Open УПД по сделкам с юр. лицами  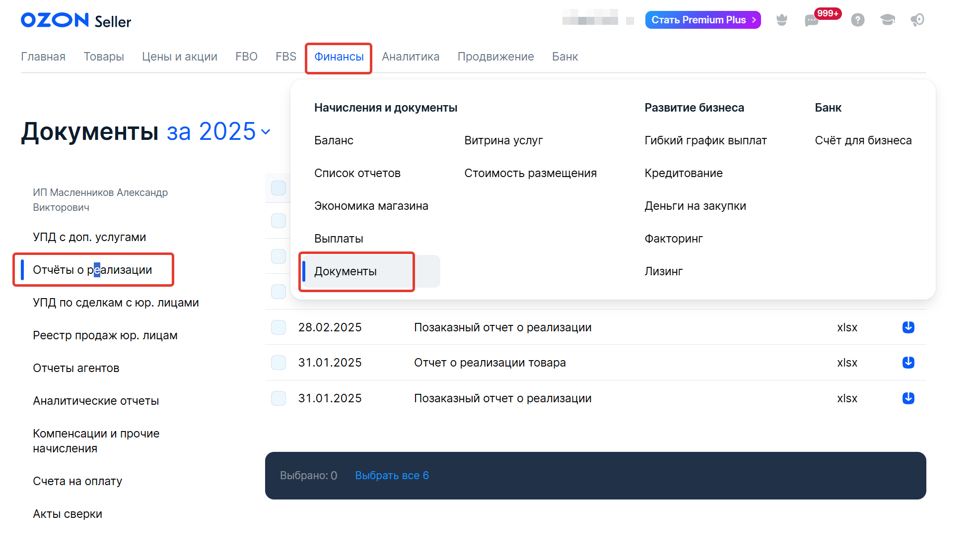[x=116, y=303]
